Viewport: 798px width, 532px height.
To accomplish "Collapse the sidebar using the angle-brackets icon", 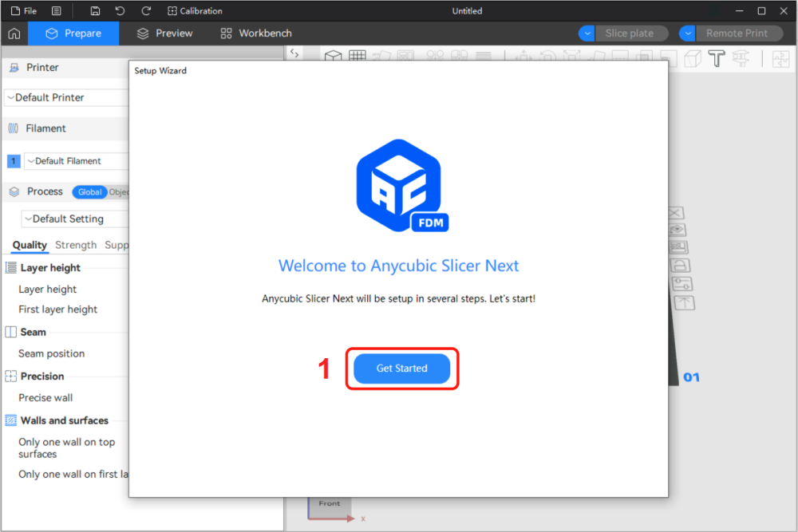I will 294,53.
